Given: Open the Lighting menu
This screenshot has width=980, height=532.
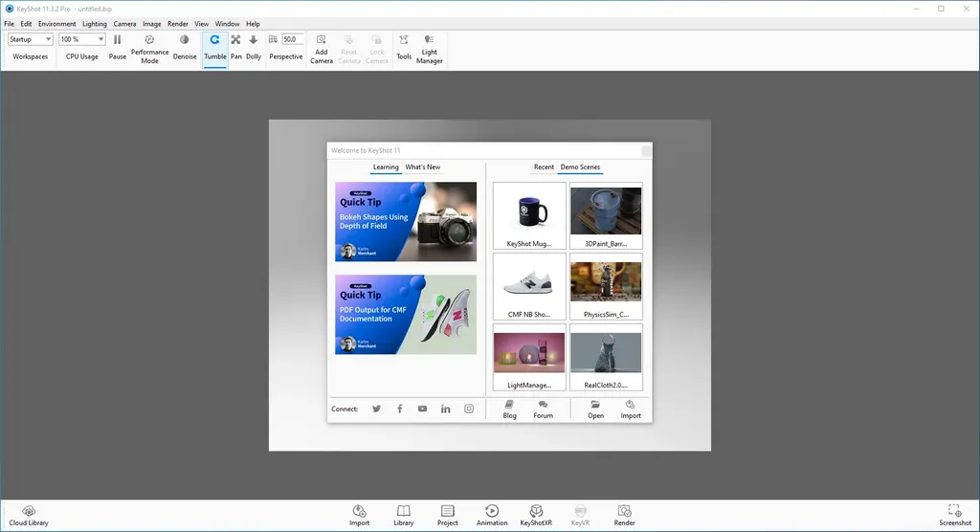Looking at the screenshot, I should coord(95,24).
